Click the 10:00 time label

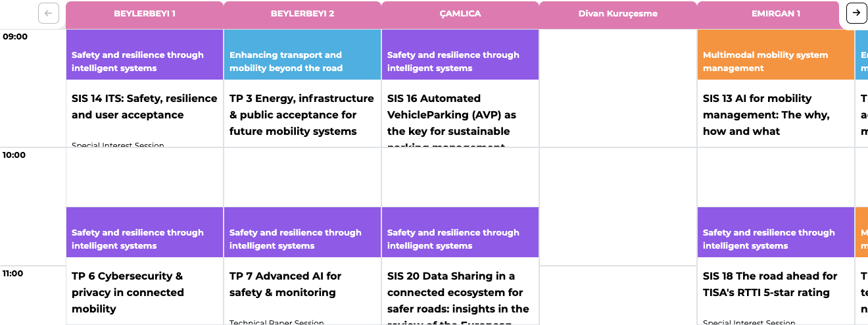[15, 155]
